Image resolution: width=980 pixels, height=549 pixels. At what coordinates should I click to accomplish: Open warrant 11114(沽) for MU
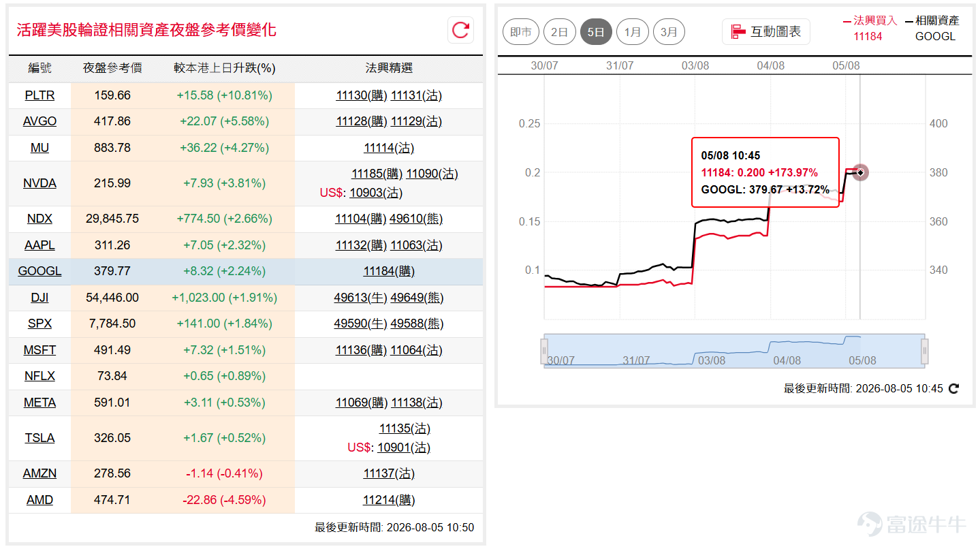[389, 148]
